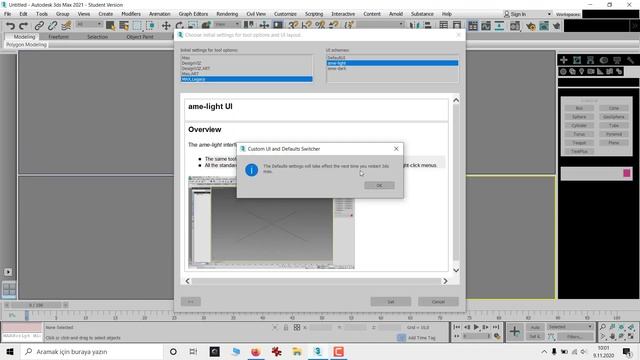Toggle the Selection Lock padlock icon

[x=286, y=327]
